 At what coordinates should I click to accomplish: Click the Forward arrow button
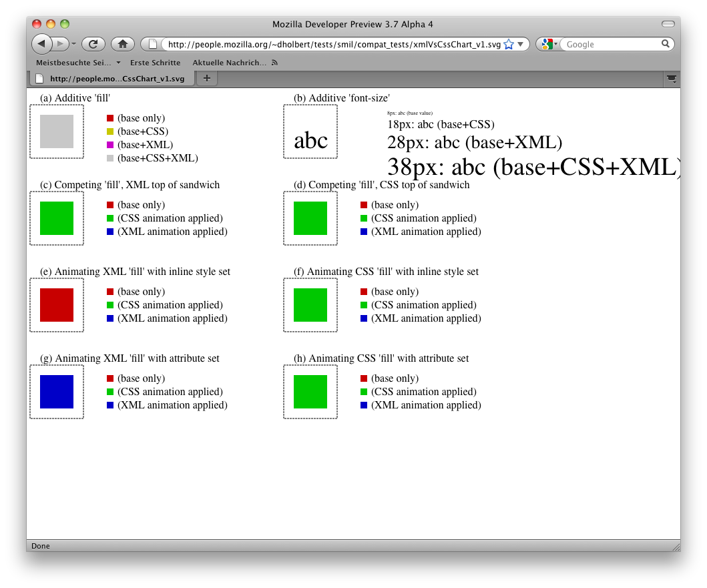pyautogui.click(x=59, y=44)
